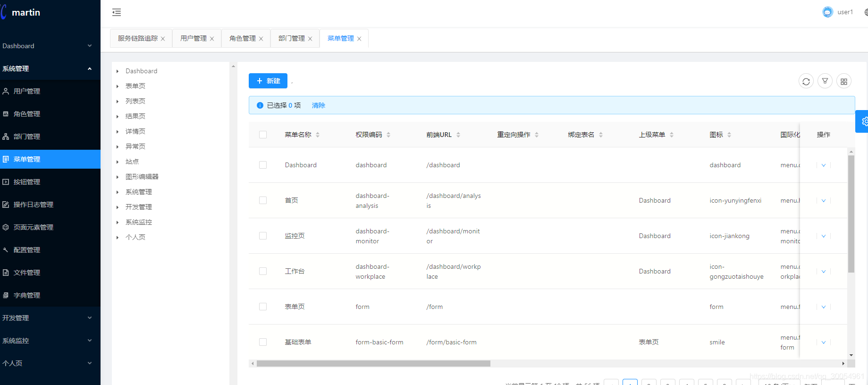Expand sidebar 开发管理 menu
Viewport: 868px width, 385px height.
50,318
